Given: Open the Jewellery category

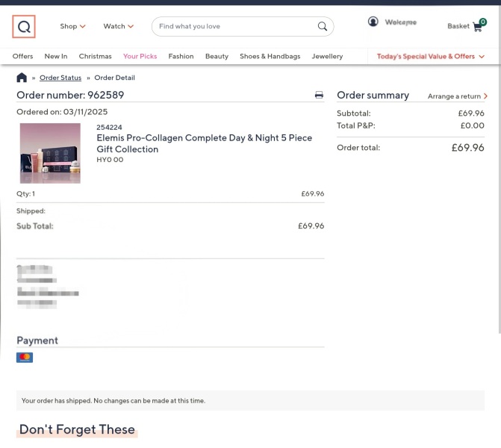Looking at the screenshot, I should (x=327, y=56).
